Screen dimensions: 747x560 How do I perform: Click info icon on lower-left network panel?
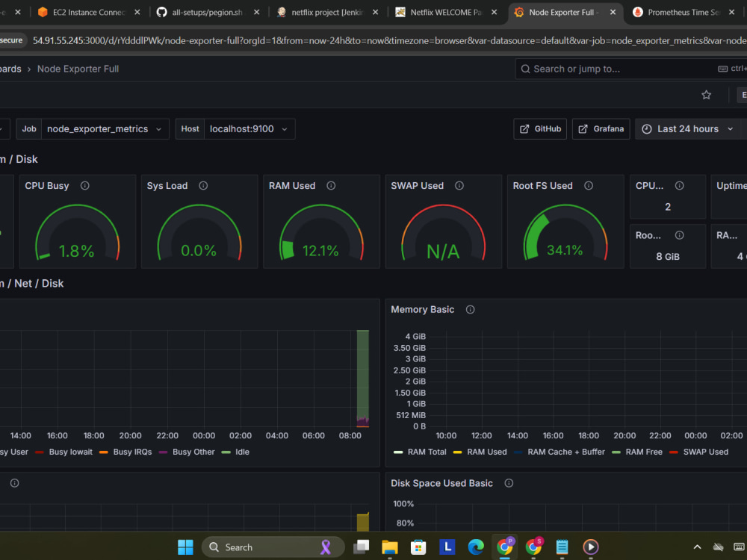(15, 483)
